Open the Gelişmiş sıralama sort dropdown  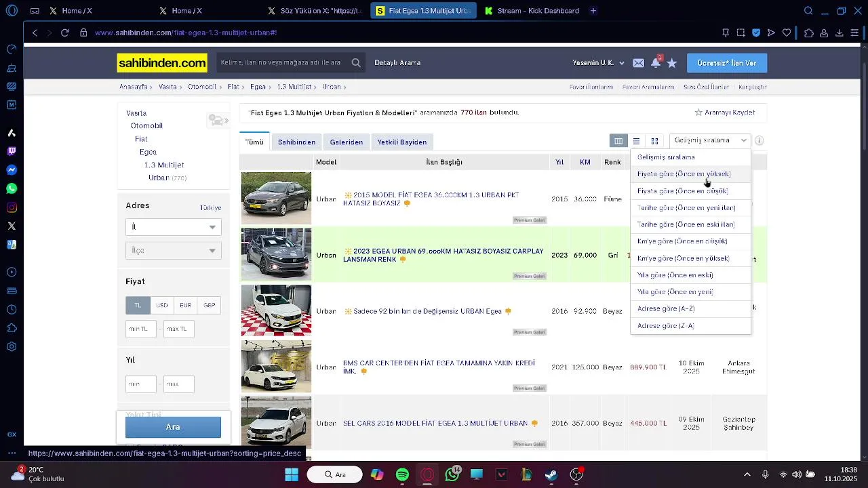click(710, 140)
